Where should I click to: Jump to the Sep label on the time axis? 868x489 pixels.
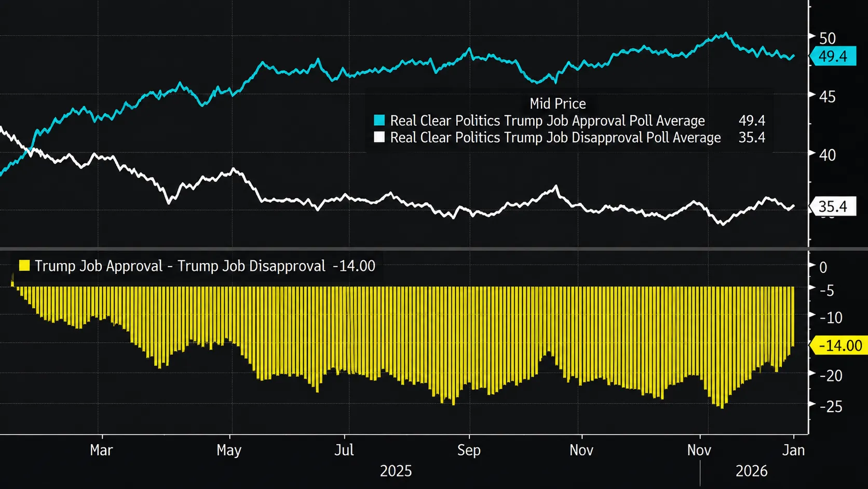(469, 450)
